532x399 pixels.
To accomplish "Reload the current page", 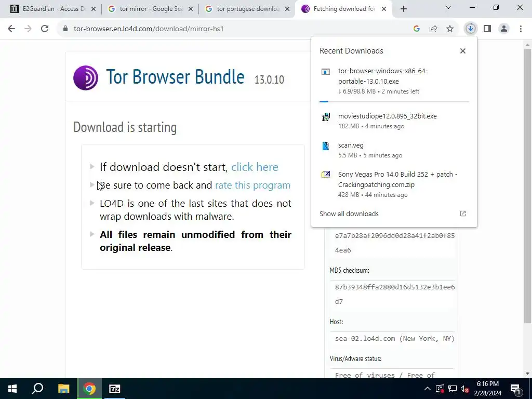I will 45,29.
